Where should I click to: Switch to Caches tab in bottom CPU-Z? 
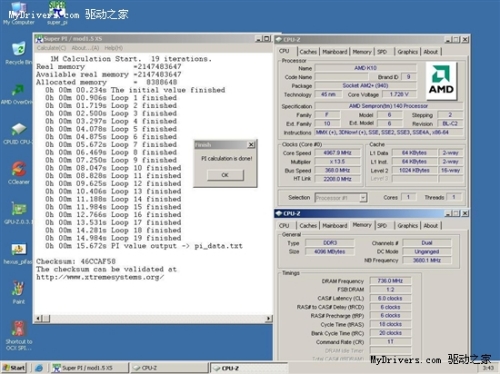[x=308, y=226]
